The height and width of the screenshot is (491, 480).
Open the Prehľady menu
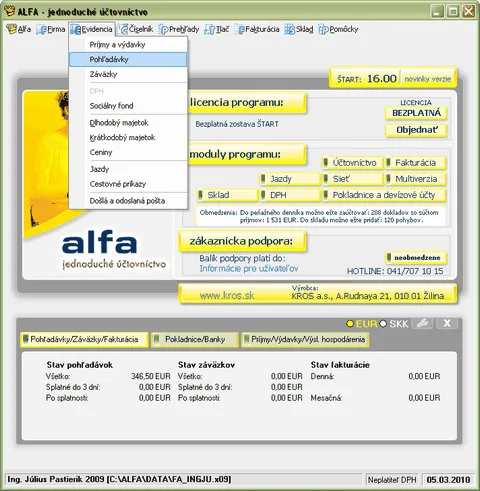pyautogui.click(x=179, y=29)
